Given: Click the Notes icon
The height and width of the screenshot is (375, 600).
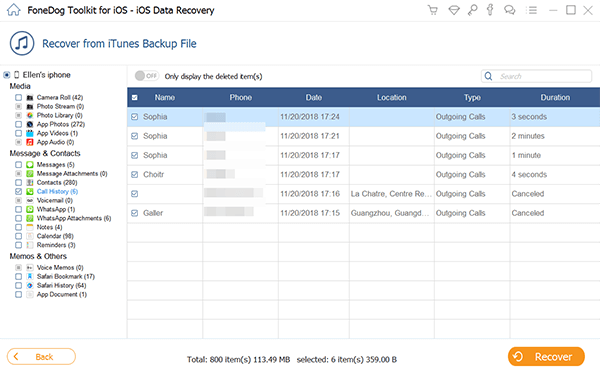Looking at the screenshot, I should pos(30,227).
